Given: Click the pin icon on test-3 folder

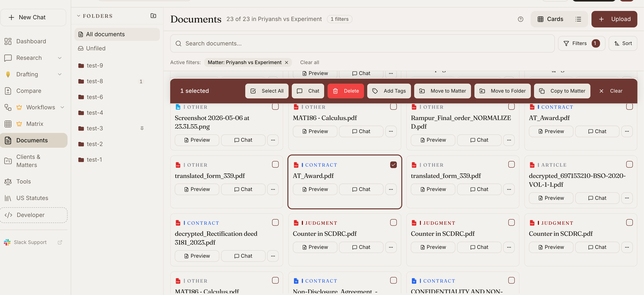Looking at the screenshot, I should [142, 128].
